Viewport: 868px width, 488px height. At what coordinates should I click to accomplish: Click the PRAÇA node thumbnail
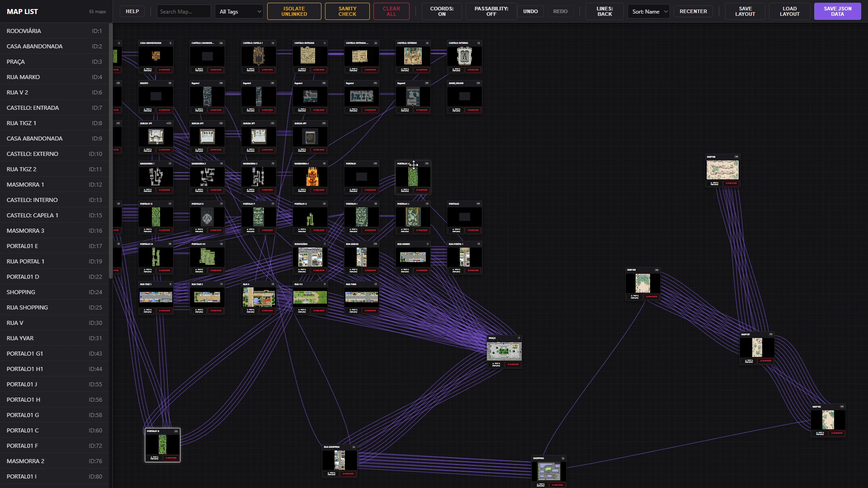point(504,351)
